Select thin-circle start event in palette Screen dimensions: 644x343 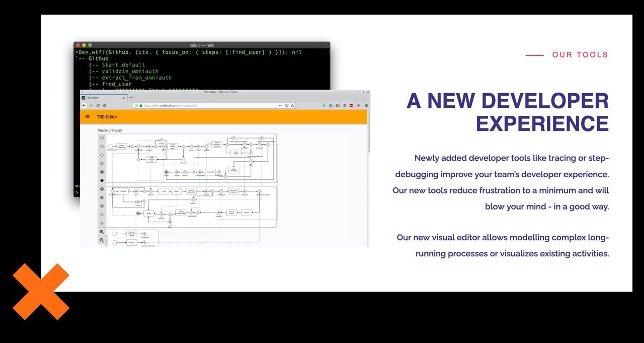102,155
